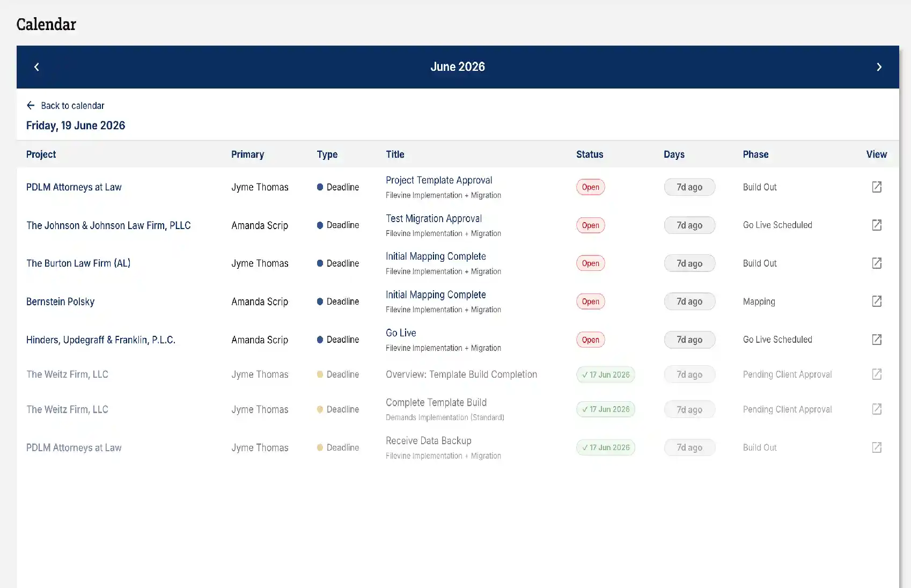911x588 pixels.
Task: Open PDLM Attorneys at Law in Receive Data Backup row
Action: coord(74,447)
